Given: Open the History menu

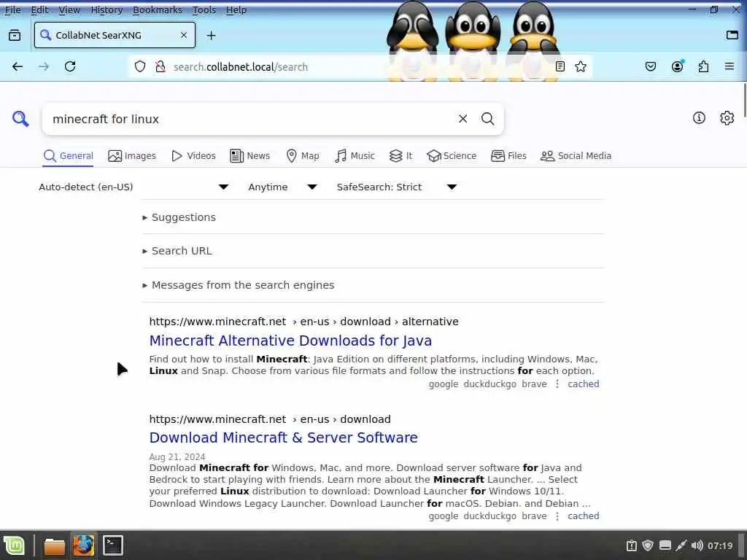Looking at the screenshot, I should click(x=107, y=9).
